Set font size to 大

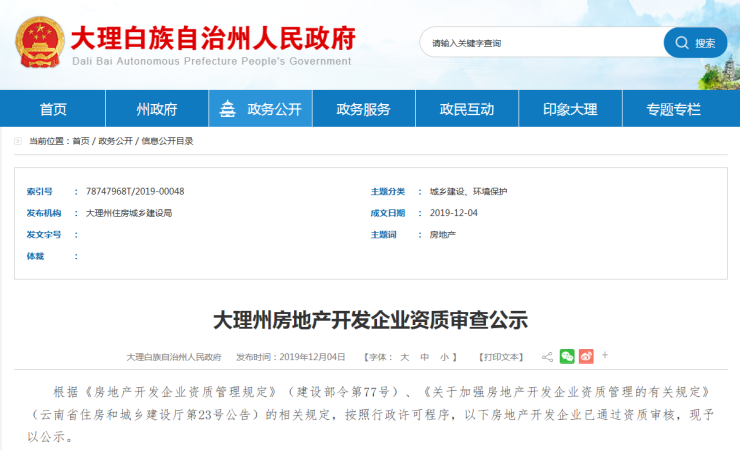(404, 357)
